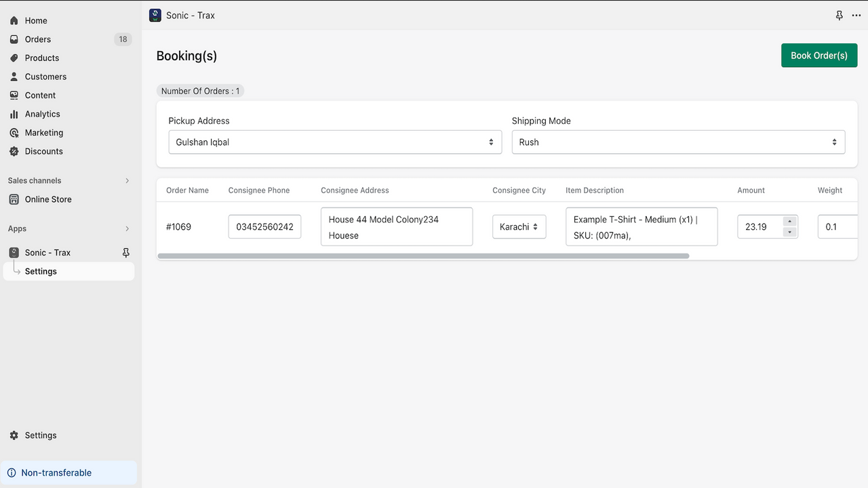Click the Number Of Orders : 1 badge
Viewport: 868px width, 488px height.
[x=200, y=91]
